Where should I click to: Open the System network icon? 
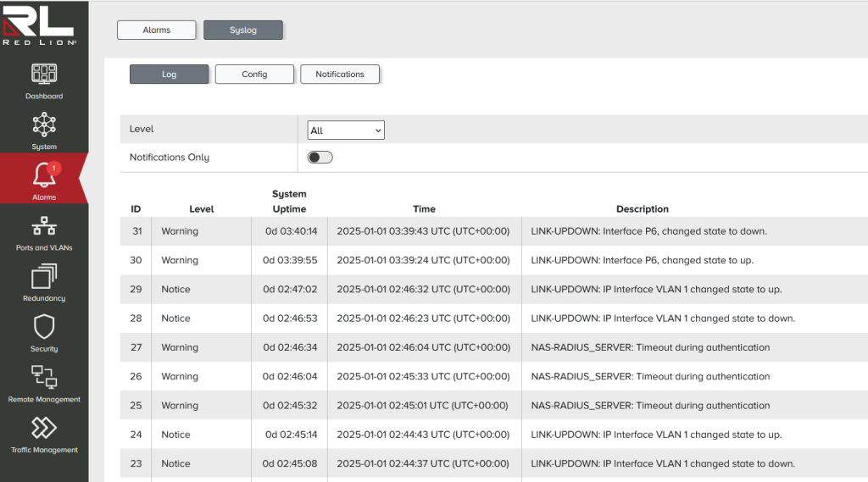point(44,125)
